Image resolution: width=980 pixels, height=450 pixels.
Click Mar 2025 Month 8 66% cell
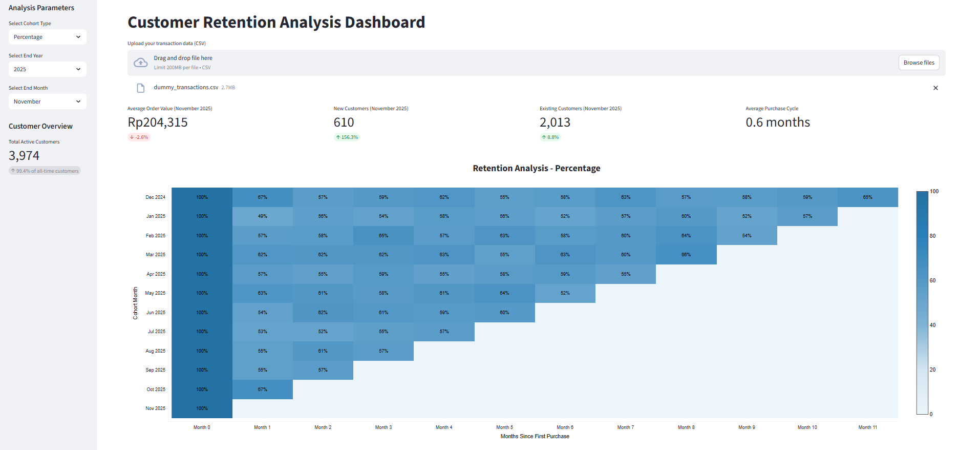pyautogui.click(x=686, y=255)
